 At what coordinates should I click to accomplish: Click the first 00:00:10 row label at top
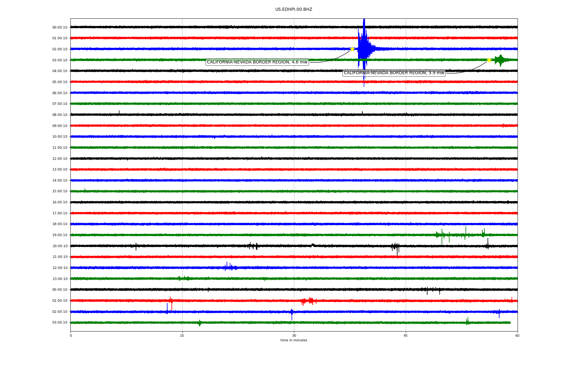coord(60,27)
